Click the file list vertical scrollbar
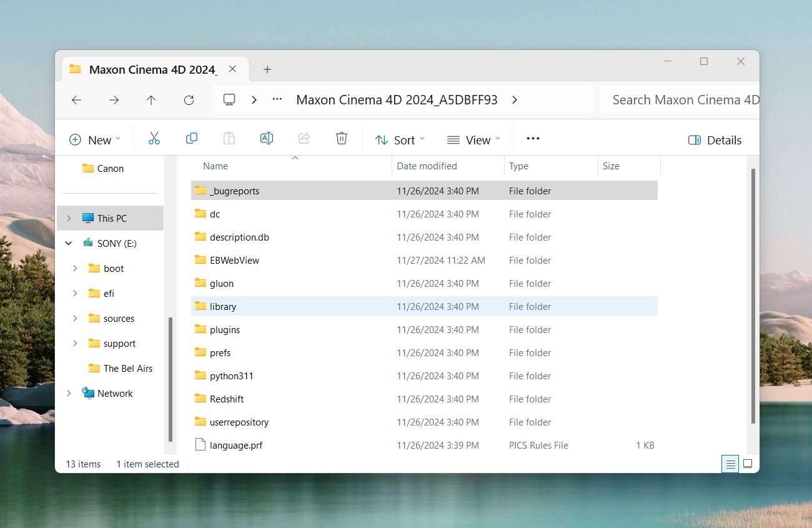The height and width of the screenshot is (528, 812). 753,296
